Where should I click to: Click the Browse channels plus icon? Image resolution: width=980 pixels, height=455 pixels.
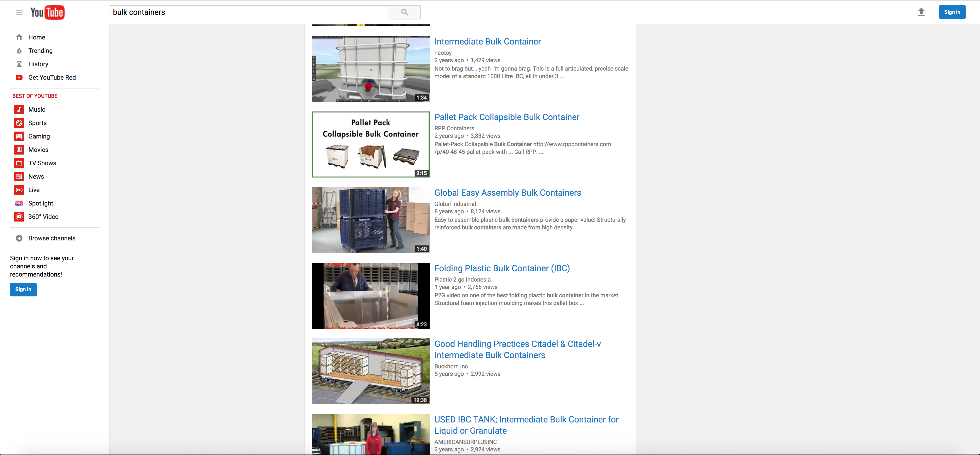click(19, 238)
